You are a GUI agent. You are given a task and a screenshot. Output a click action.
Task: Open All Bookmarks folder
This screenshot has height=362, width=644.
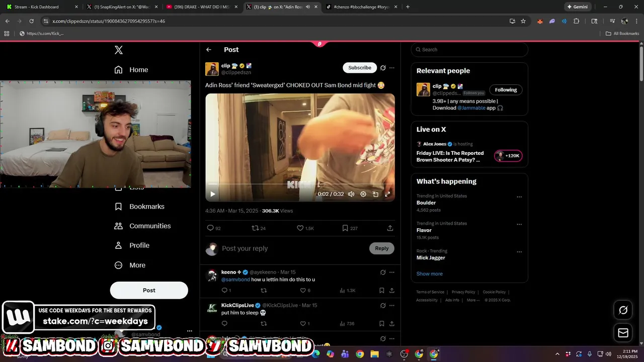click(622, 34)
